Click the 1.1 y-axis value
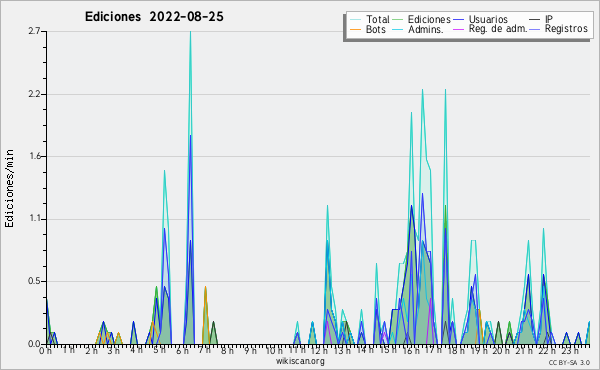 (34, 219)
